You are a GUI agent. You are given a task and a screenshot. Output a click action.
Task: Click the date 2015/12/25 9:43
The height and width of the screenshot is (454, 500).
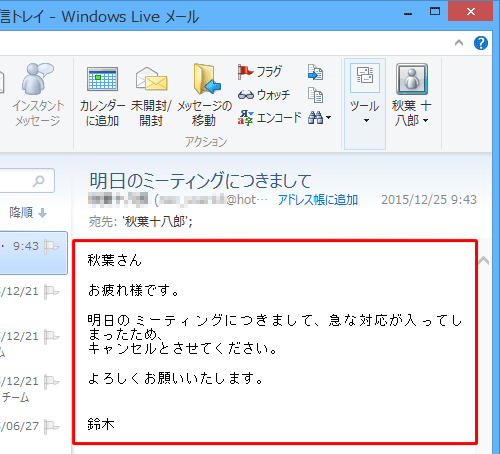tap(429, 200)
